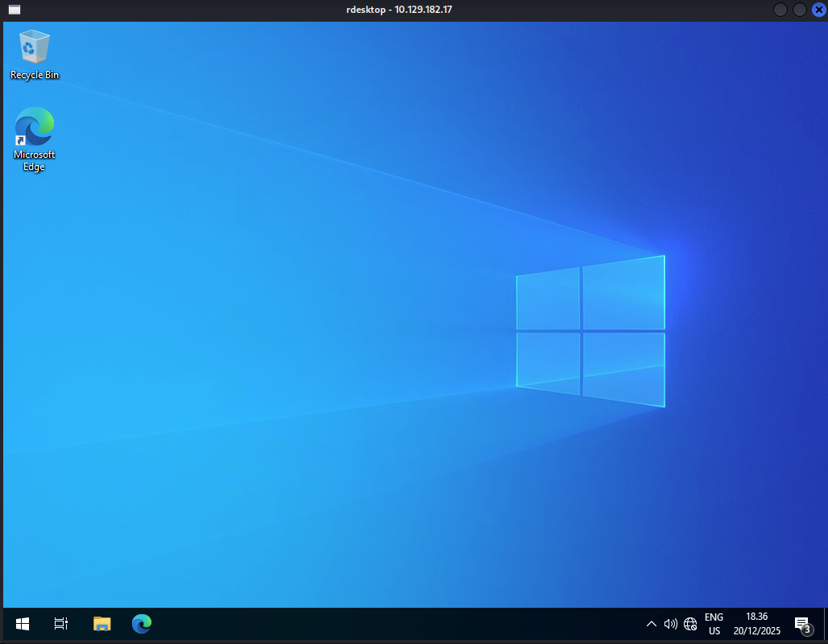Click the network status globe icon
This screenshot has height=644, width=828.
pyautogui.click(x=690, y=624)
